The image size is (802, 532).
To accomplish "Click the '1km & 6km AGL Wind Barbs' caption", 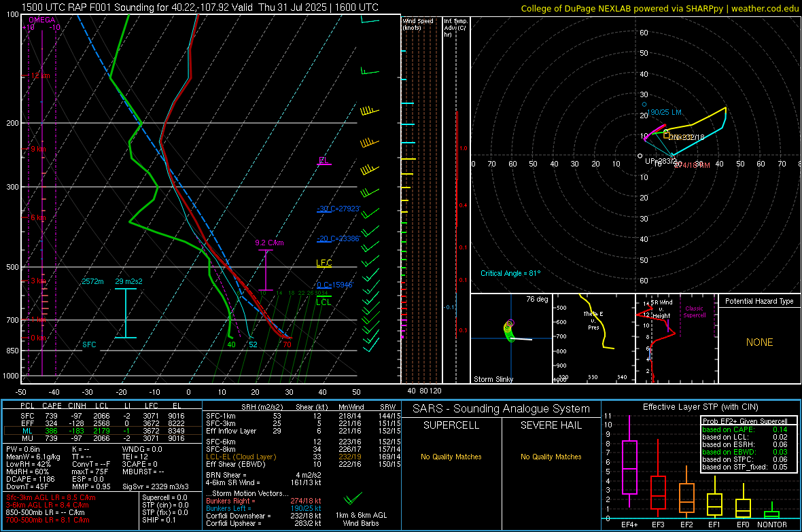I will point(361,519).
